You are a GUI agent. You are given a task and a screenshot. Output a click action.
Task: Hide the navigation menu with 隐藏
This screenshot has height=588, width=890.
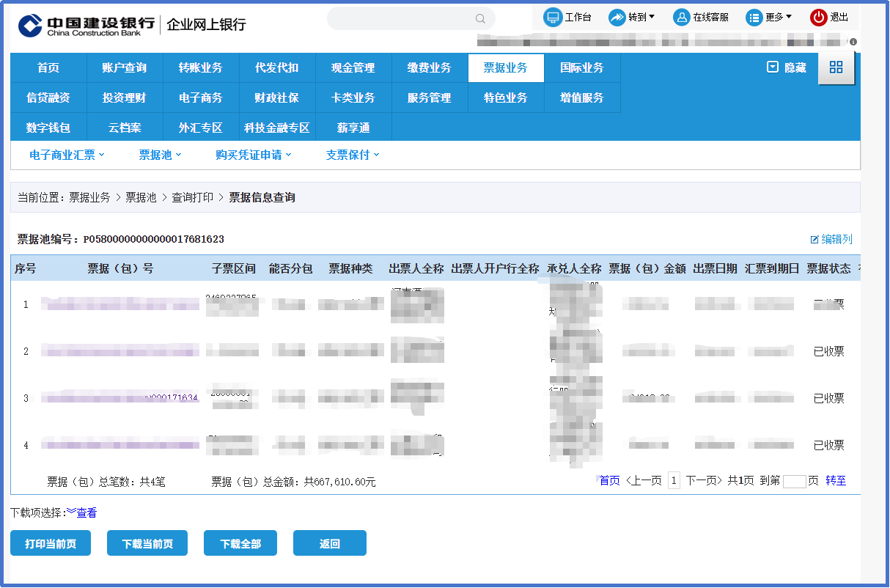click(787, 67)
